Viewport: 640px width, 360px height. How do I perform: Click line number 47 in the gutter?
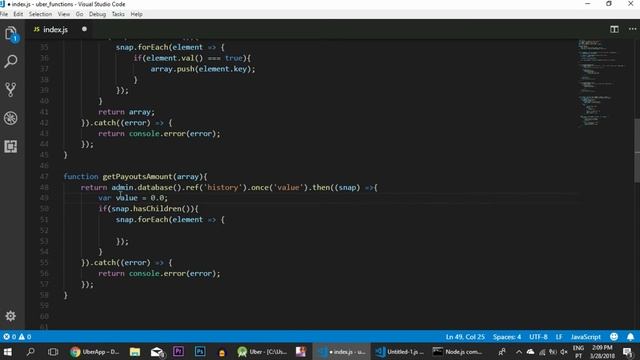44,176
